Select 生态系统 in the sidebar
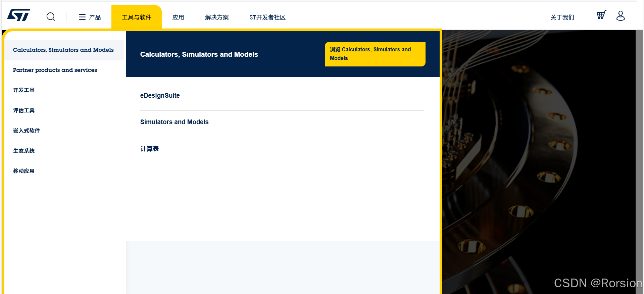The width and height of the screenshot is (644, 294). (24, 151)
